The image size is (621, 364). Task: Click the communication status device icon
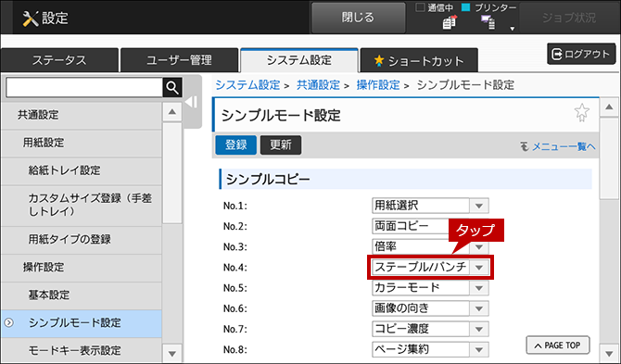tap(450, 22)
